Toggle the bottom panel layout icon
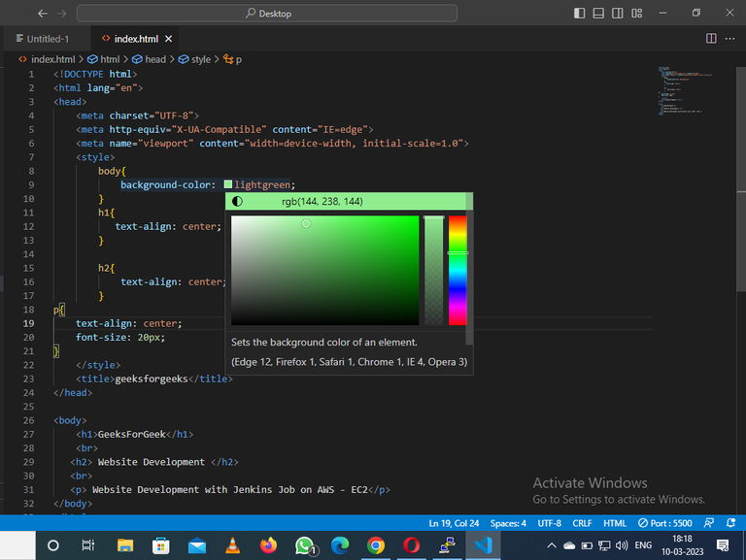 (x=596, y=14)
